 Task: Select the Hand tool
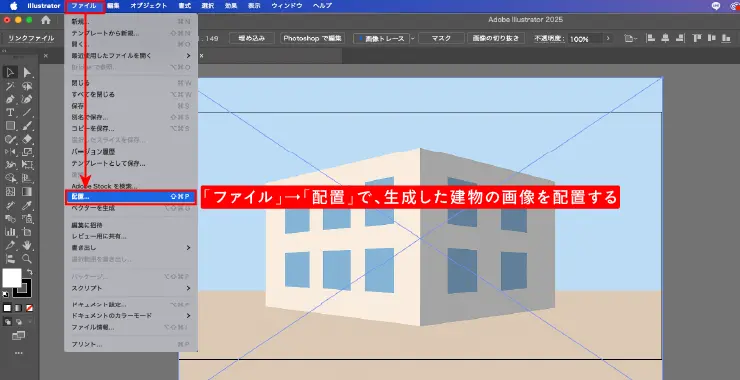coord(27,245)
